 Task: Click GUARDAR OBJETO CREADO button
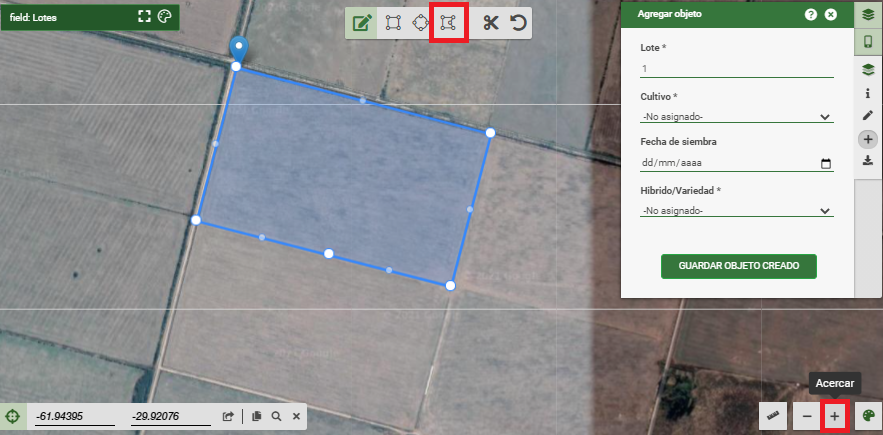click(738, 266)
